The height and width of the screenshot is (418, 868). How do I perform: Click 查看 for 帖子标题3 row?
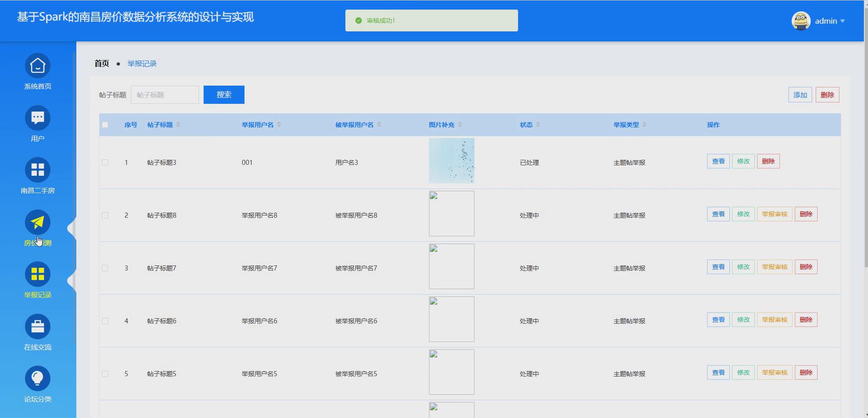[718, 161]
